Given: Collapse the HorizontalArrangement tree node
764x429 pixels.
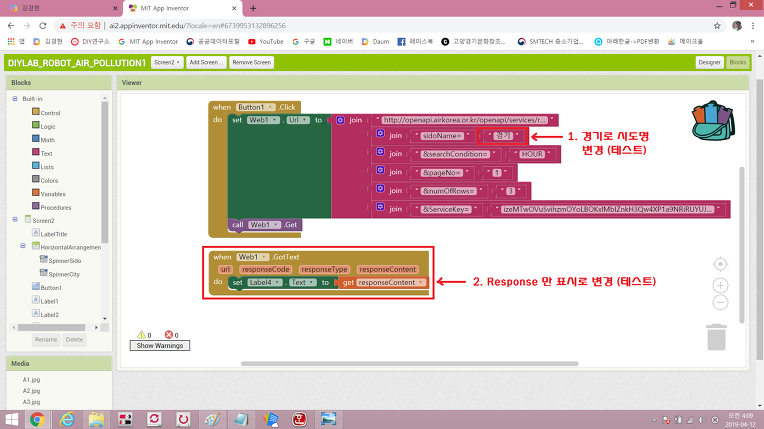Looking at the screenshot, I should (x=23, y=246).
